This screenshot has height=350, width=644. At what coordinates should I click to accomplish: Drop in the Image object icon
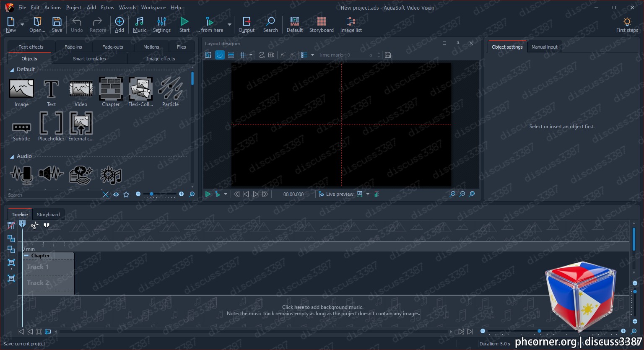[21, 88]
